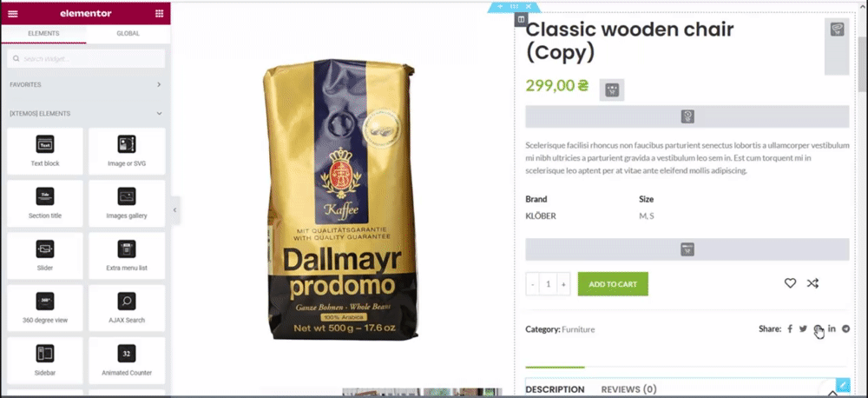Open the Elementor hamburger menu
The height and width of the screenshot is (398, 868).
[13, 13]
